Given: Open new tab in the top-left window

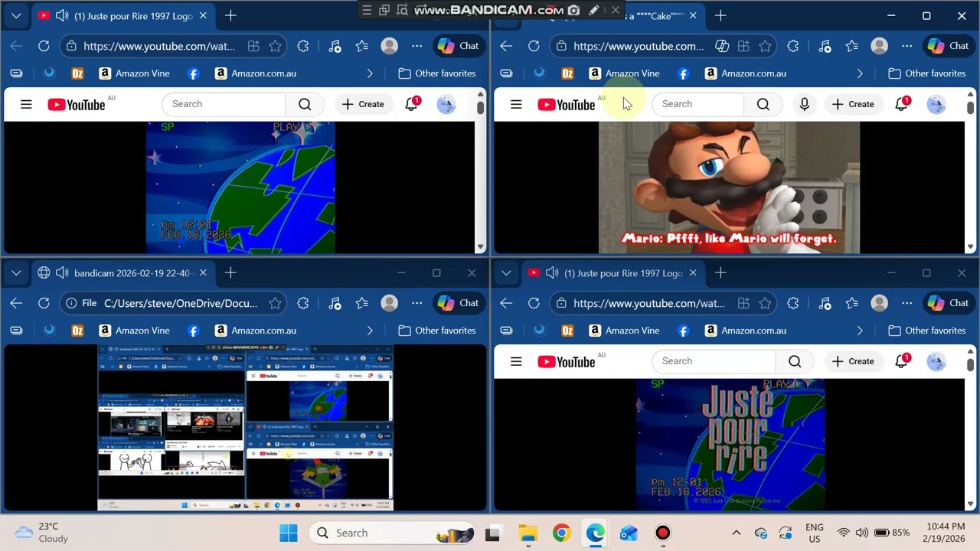Looking at the screenshot, I should [230, 15].
